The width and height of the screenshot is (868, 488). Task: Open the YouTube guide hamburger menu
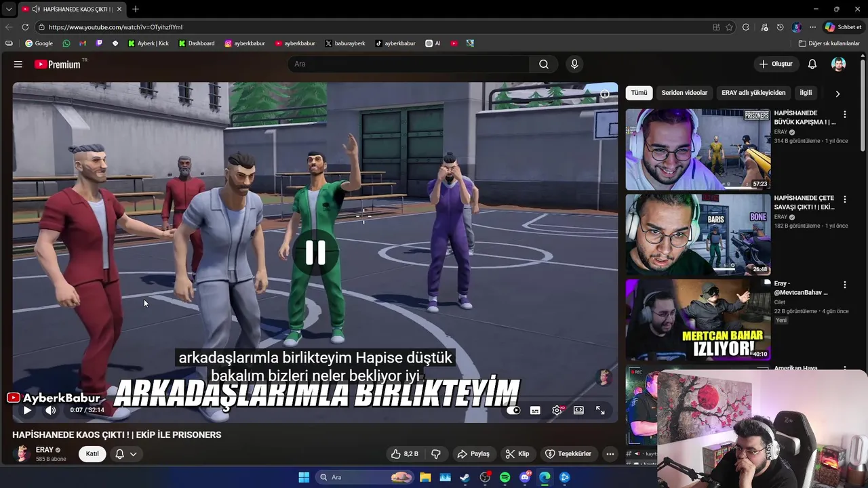click(18, 64)
